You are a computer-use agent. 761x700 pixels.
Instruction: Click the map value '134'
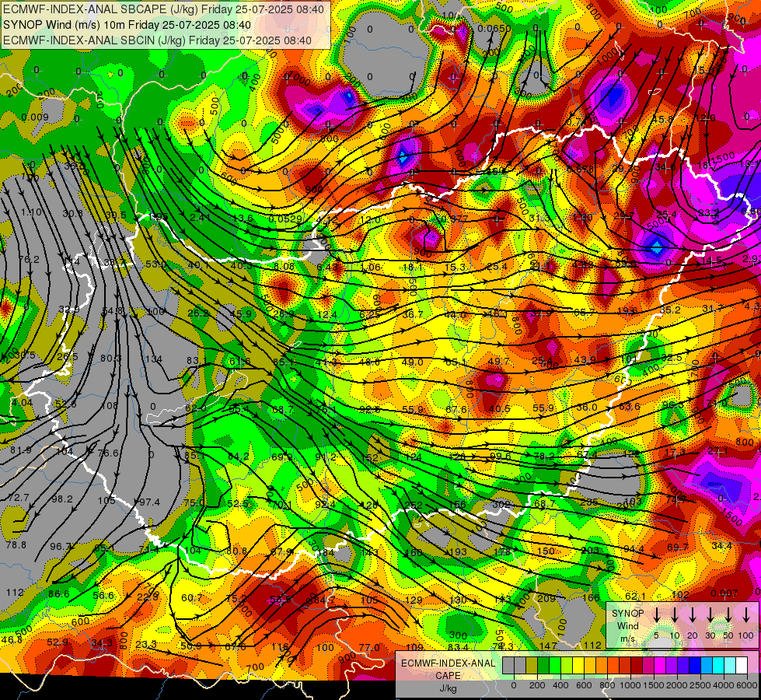154,359
